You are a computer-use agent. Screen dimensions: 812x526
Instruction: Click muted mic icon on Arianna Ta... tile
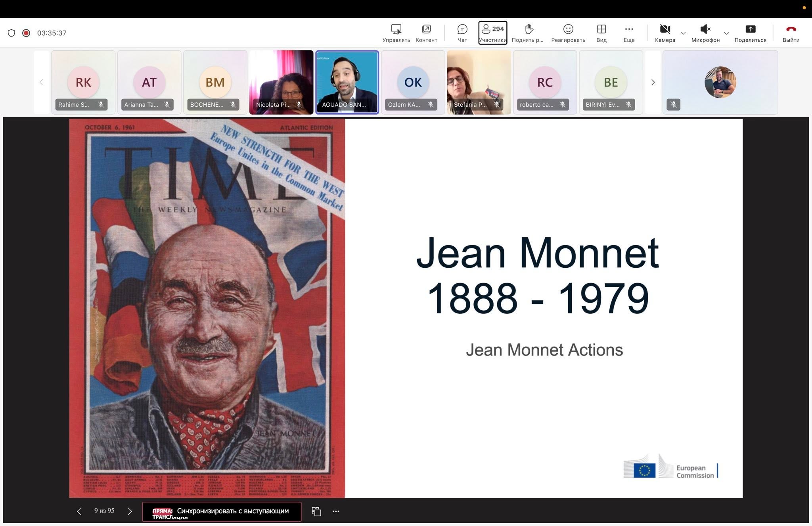[167, 104]
